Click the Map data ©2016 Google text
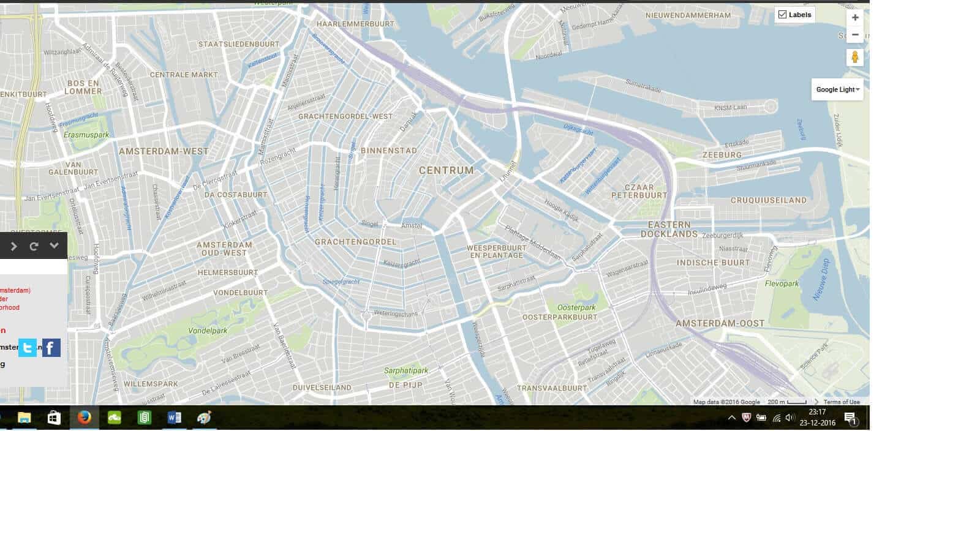Viewport: 980px width, 551px height. [726, 402]
